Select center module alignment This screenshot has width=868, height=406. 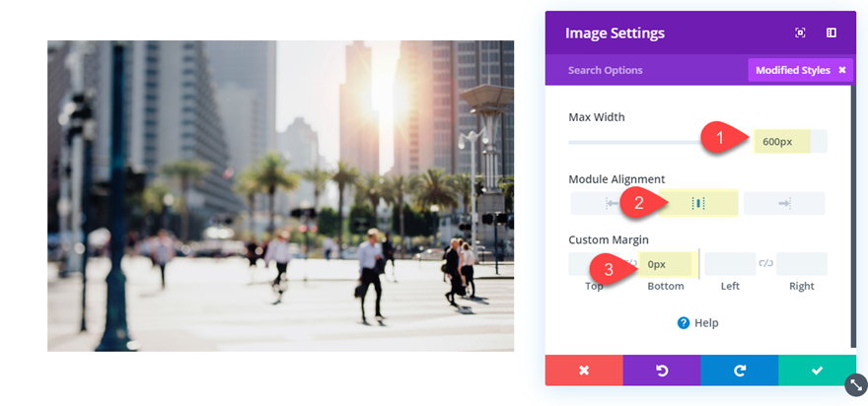[x=698, y=204]
